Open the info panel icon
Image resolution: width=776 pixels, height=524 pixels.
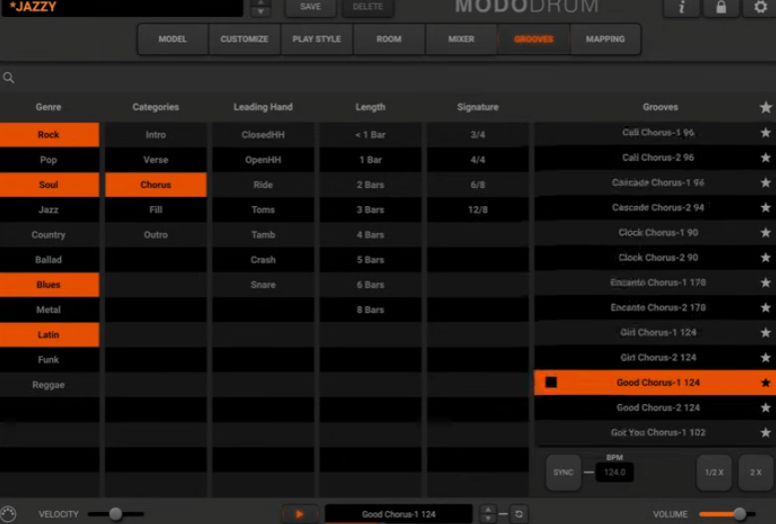tap(682, 8)
